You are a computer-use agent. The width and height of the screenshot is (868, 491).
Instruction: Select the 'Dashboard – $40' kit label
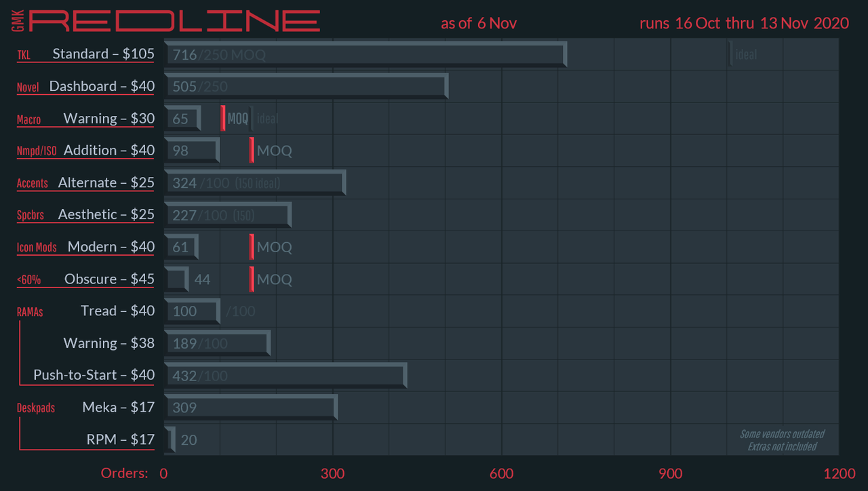tap(102, 86)
